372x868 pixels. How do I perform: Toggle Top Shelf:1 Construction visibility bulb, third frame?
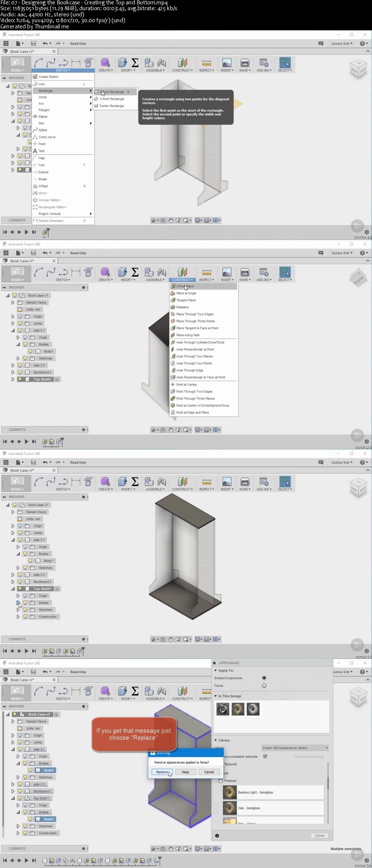(x=25, y=617)
